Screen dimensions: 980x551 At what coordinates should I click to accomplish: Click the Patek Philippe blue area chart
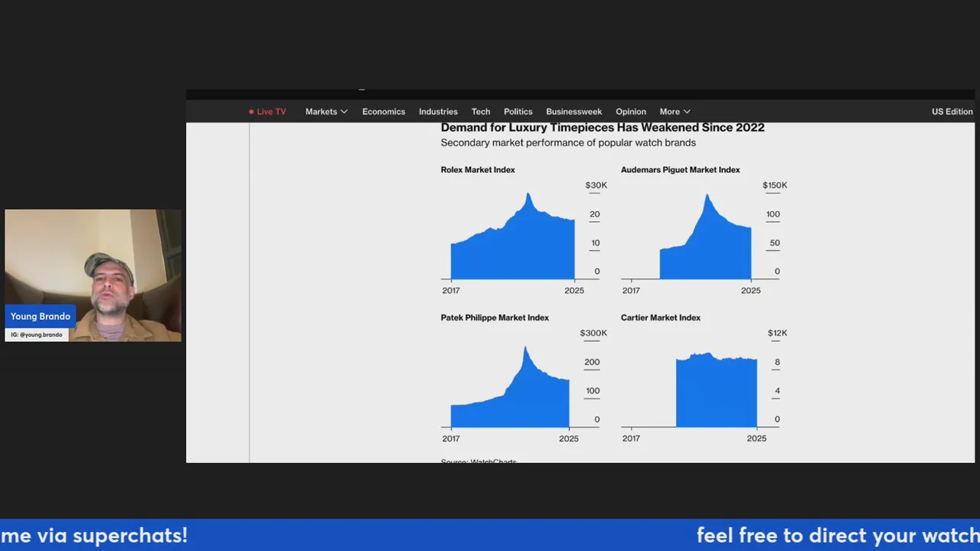pos(510,394)
